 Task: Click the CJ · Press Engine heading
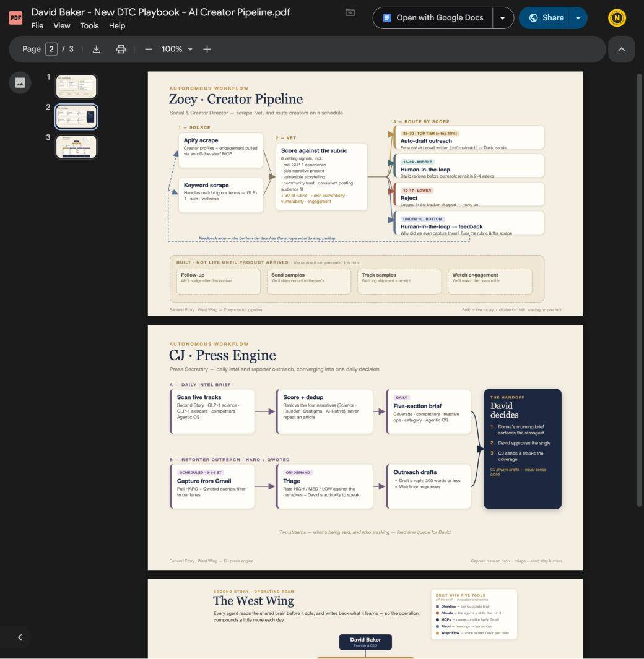click(222, 355)
